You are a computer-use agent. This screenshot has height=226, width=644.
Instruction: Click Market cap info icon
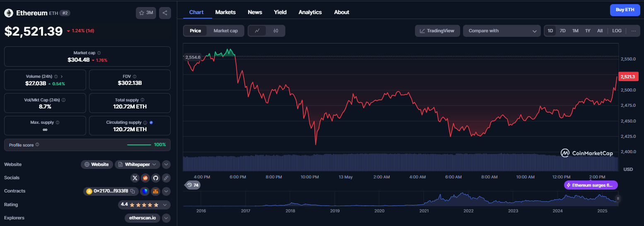(x=99, y=53)
